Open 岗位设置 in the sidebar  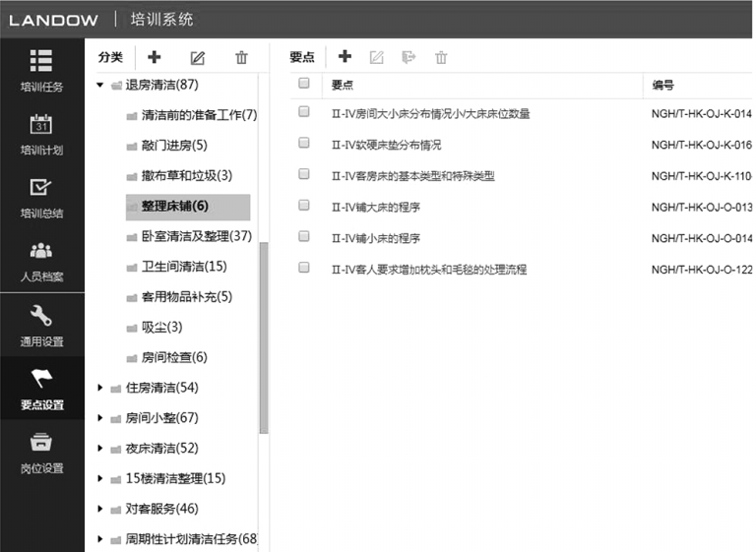pyautogui.click(x=41, y=451)
